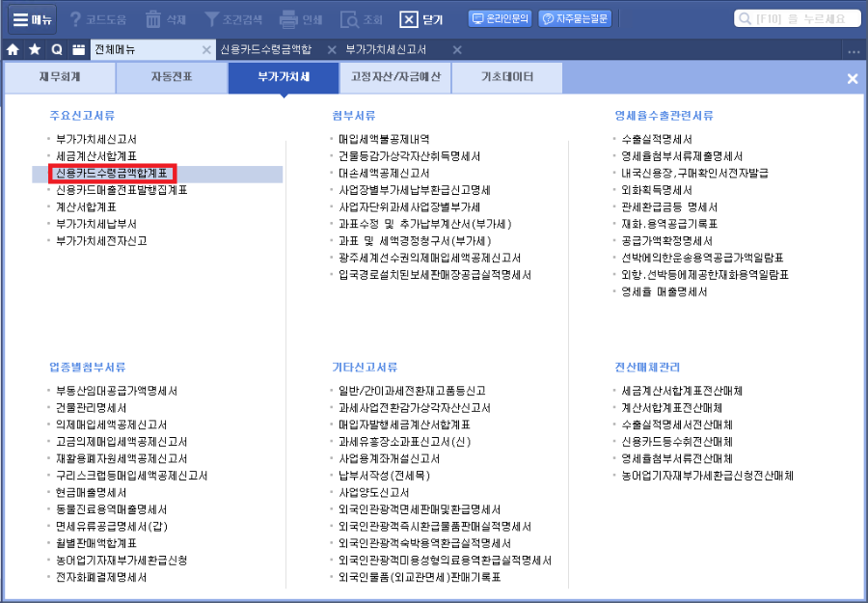
Task: Click the Q search icon in tab bar
Action: [x=57, y=50]
